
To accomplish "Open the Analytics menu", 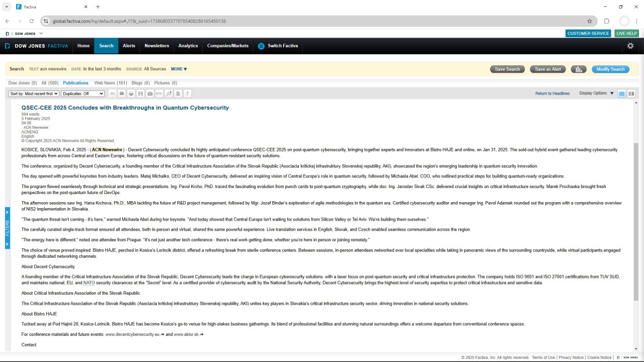I will [x=188, y=46].
